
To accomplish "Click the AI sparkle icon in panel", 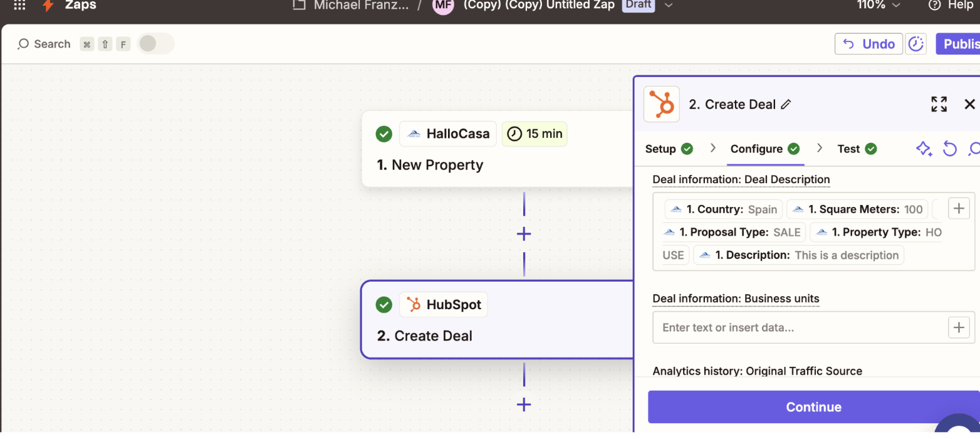I will pos(924,149).
